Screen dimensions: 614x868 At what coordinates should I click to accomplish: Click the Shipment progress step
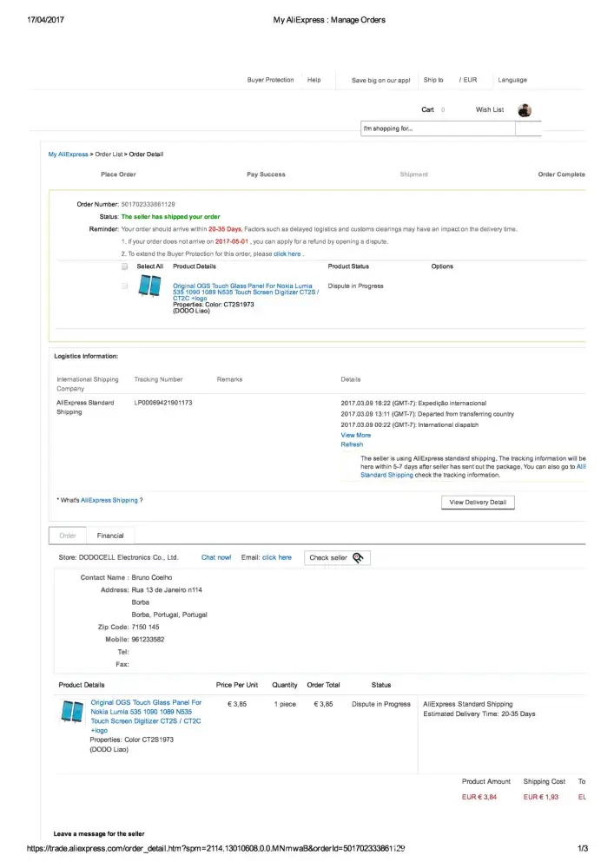(x=413, y=174)
